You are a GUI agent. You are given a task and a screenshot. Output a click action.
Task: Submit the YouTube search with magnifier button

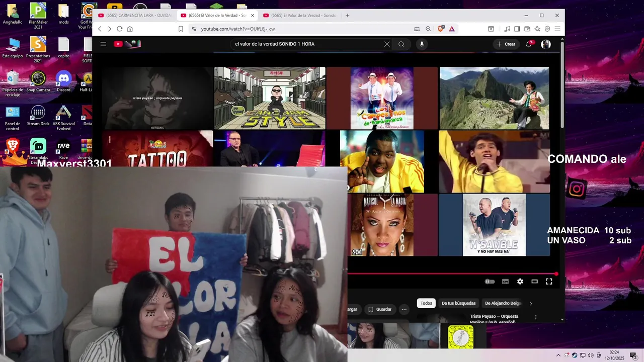[x=401, y=44]
